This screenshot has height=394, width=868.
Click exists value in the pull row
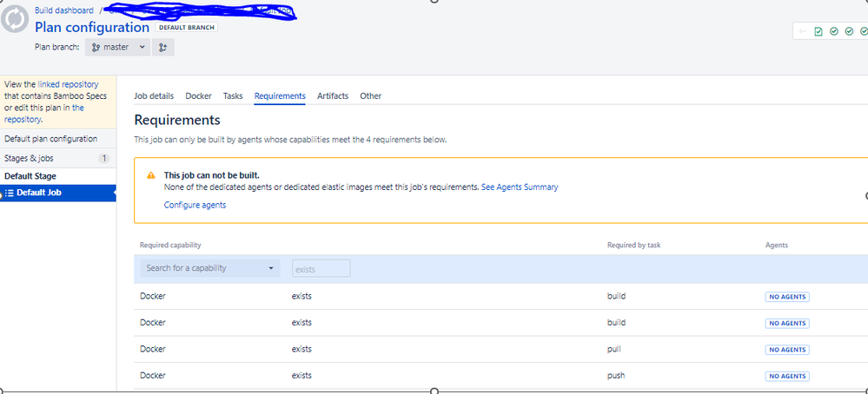(301, 349)
